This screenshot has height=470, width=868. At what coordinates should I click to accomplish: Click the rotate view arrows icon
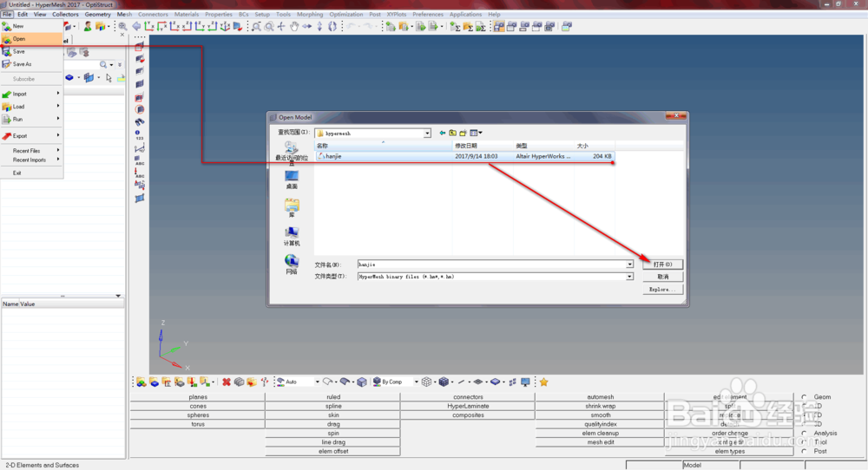pos(332,26)
